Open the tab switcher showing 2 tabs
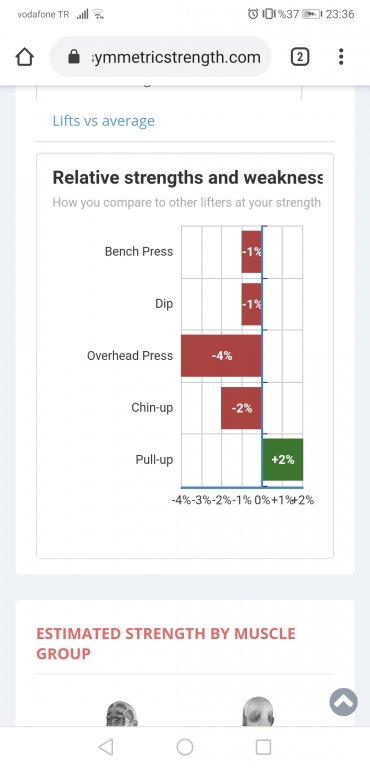370x768 pixels. click(300, 57)
